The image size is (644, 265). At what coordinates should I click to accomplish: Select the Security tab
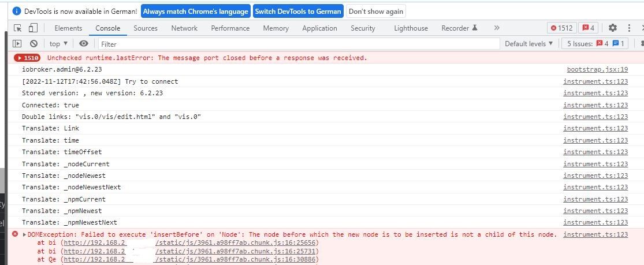pyautogui.click(x=363, y=28)
